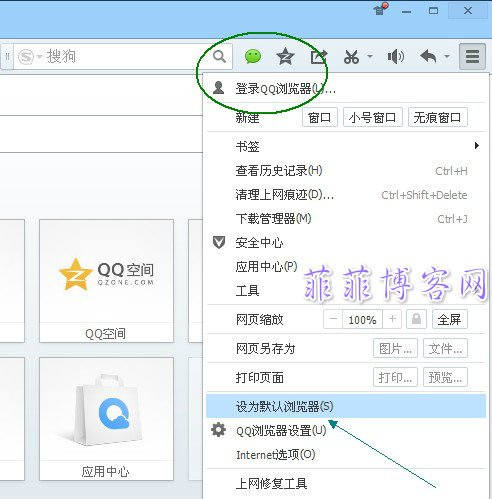Screen dimensions: 492x499
Task: Expand the 书签 submenu arrow
Action: pyautogui.click(x=477, y=146)
